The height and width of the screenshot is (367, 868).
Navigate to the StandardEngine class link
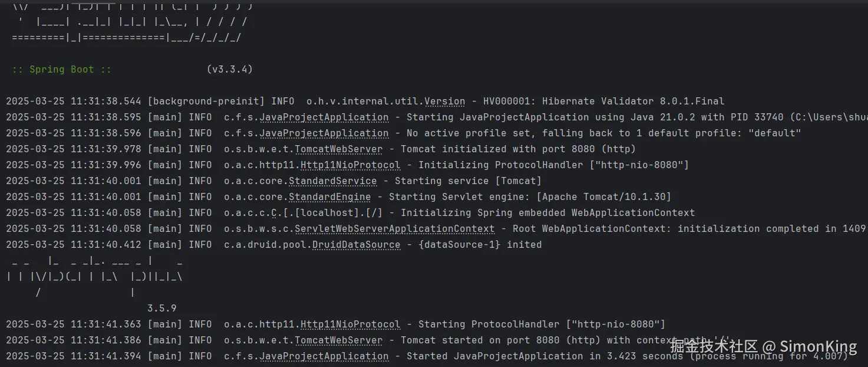330,197
